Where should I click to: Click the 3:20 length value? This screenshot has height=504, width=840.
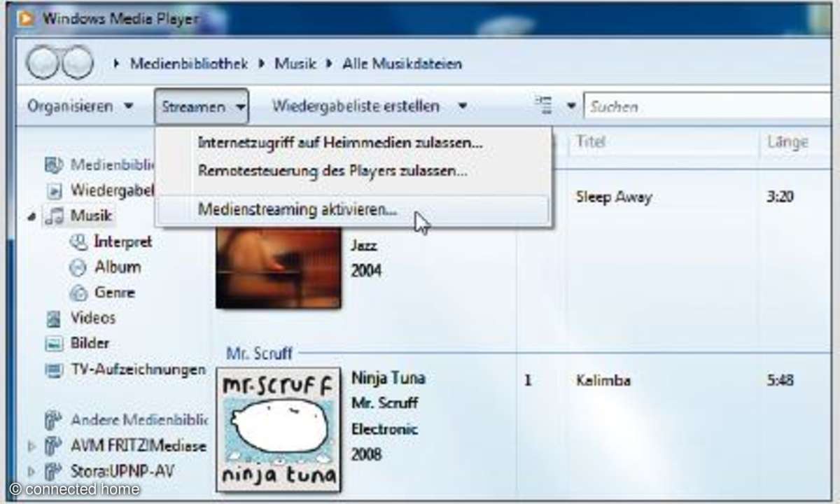point(780,197)
